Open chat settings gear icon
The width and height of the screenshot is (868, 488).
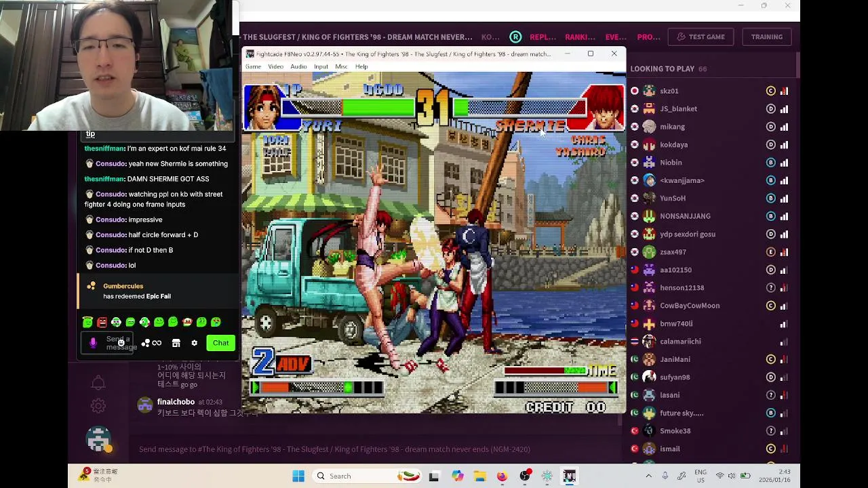pyautogui.click(x=195, y=343)
